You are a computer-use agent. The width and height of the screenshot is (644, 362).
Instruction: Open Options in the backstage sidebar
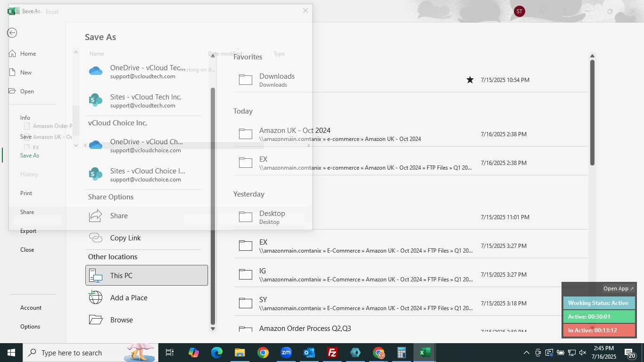pyautogui.click(x=30, y=327)
